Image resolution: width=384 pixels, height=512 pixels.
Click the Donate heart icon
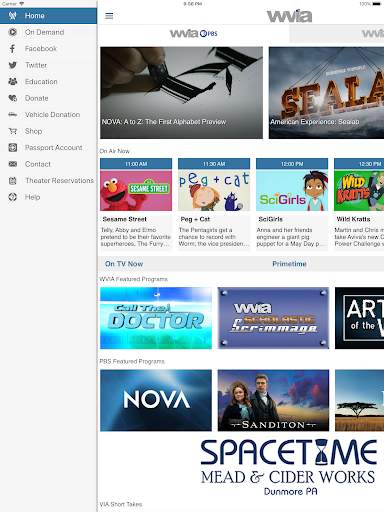(x=13, y=98)
